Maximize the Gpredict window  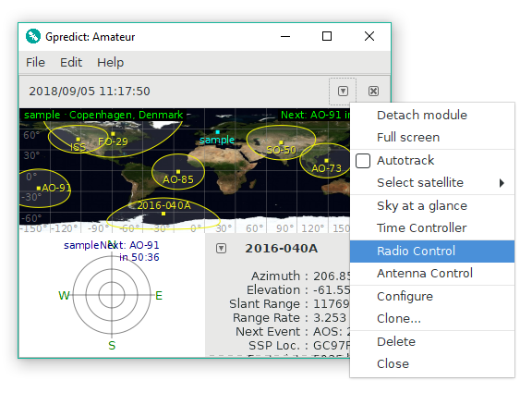(x=327, y=36)
